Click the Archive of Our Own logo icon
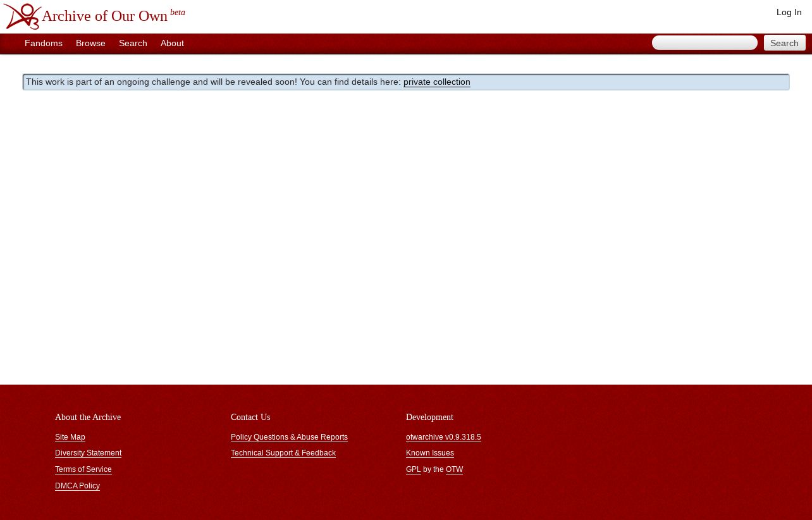The image size is (812, 520). tap(22, 16)
